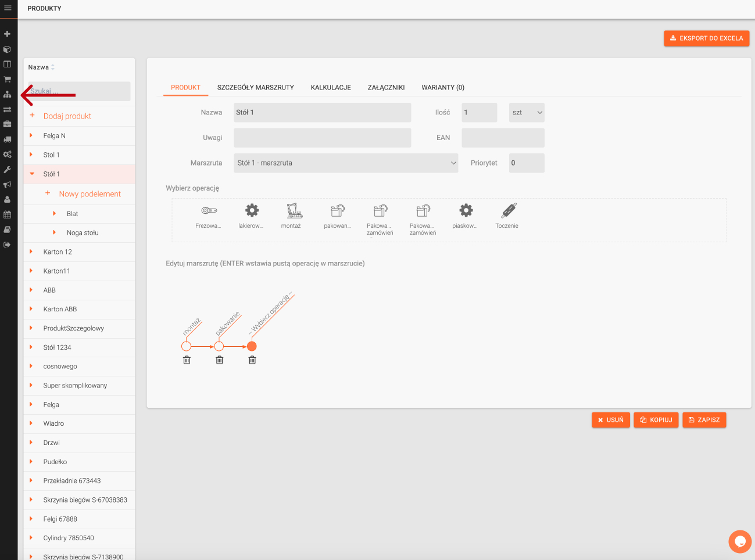755x560 pixels.
Task: Collapse the Stół 1 tree item
Action: [x=32, y=174]
